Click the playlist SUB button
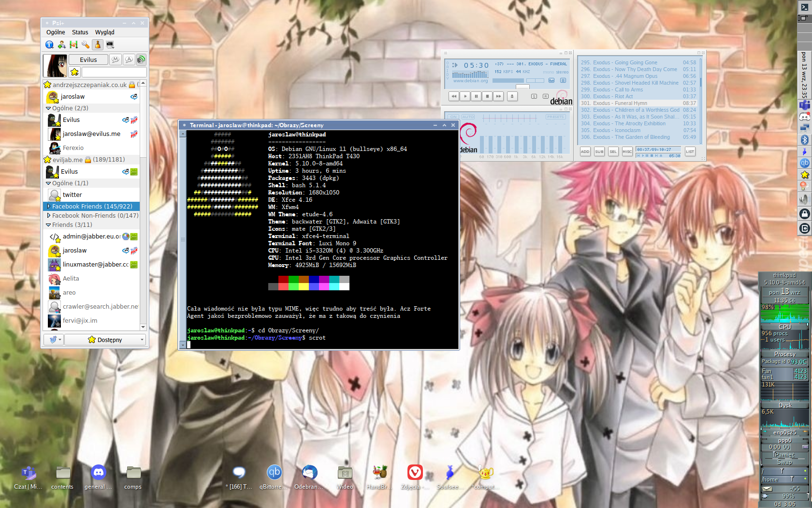Image resolution: width=812 pixels, height=508 pixels. (x=599, y=151)
